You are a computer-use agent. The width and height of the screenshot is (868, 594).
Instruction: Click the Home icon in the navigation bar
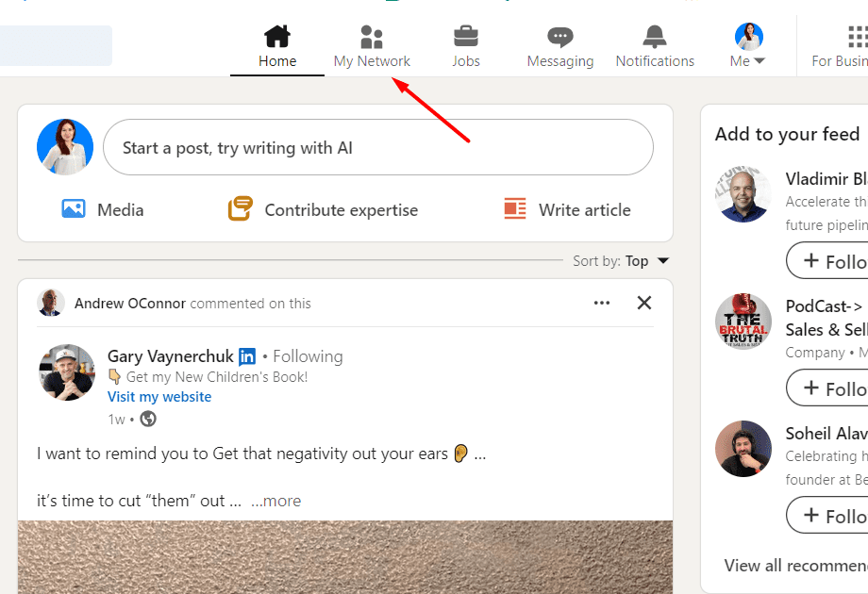tap(276, 35)
